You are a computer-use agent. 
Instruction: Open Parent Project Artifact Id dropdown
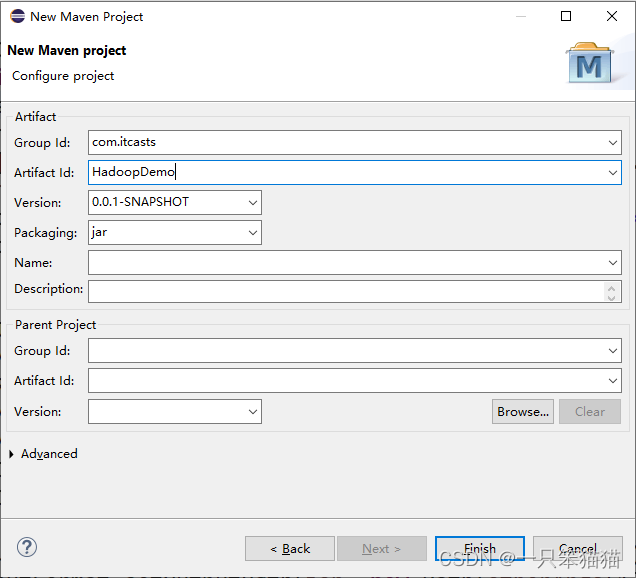click(613, 381)
